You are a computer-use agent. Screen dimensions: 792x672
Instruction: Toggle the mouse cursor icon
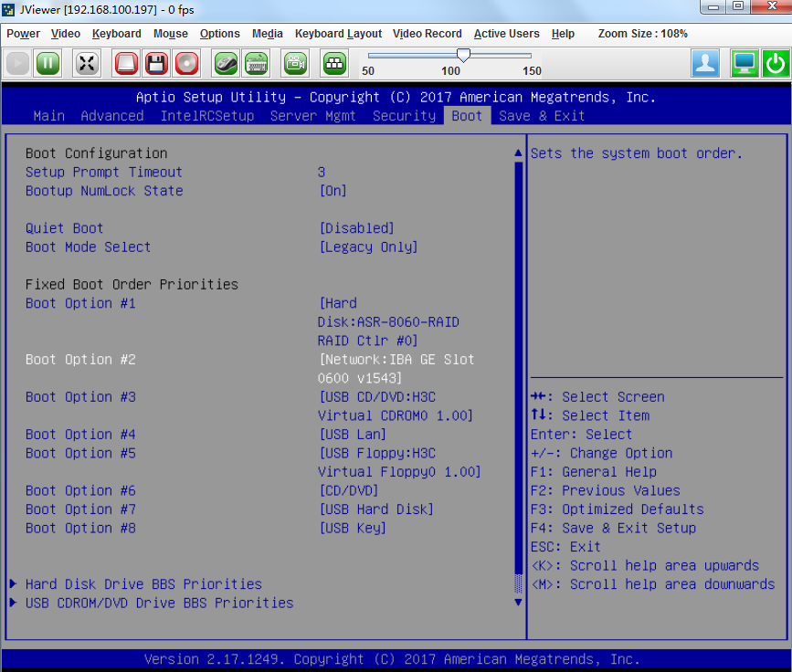226,64
